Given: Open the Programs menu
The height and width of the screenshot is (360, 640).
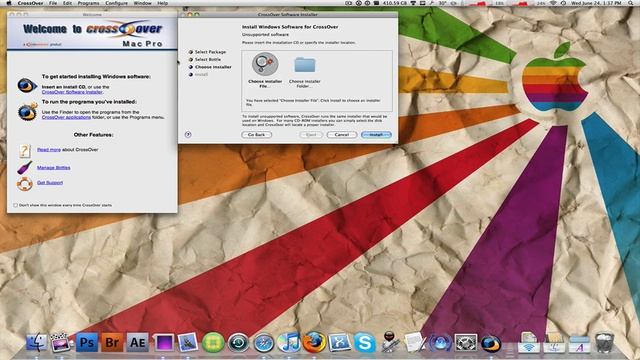Looking at the screenshot, I should coord(88,3).
